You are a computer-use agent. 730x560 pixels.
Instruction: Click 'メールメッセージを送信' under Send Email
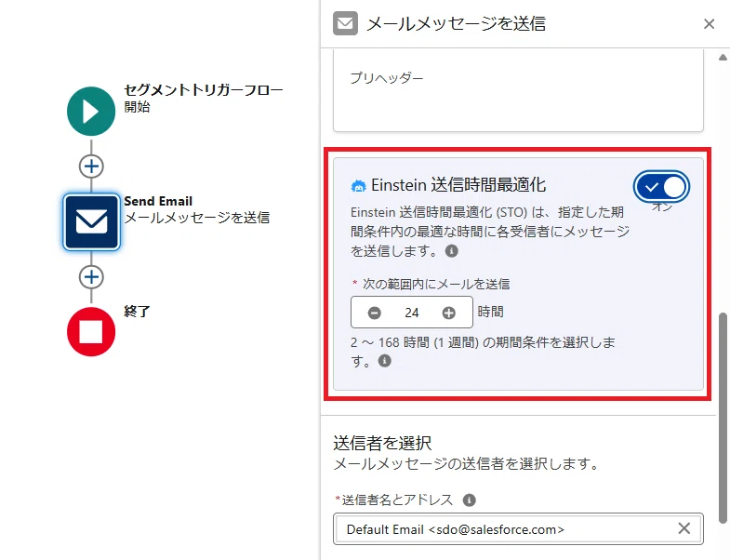click(x=197, y=218)
